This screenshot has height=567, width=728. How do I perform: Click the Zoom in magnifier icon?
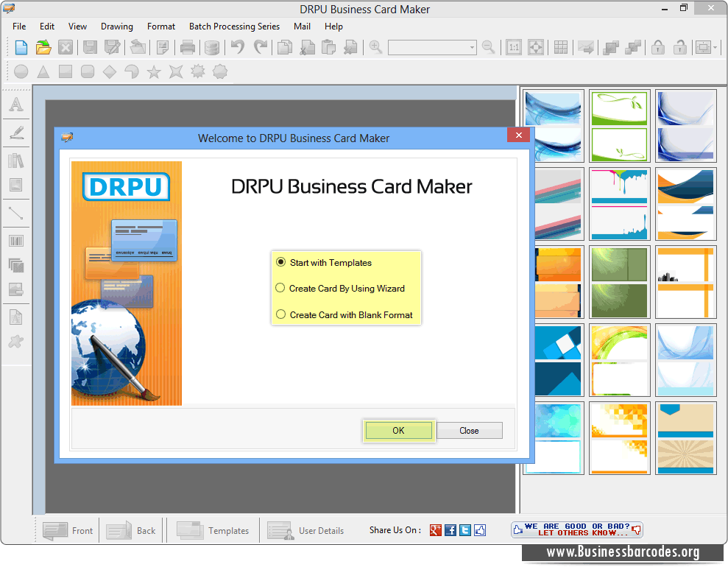(375, 47)
